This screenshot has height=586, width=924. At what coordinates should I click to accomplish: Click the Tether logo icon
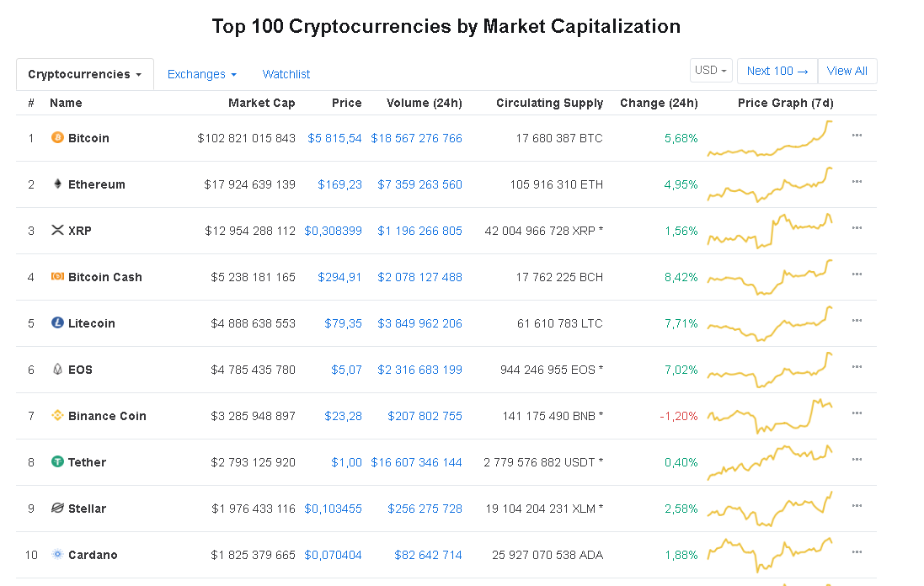click(57, 462)
